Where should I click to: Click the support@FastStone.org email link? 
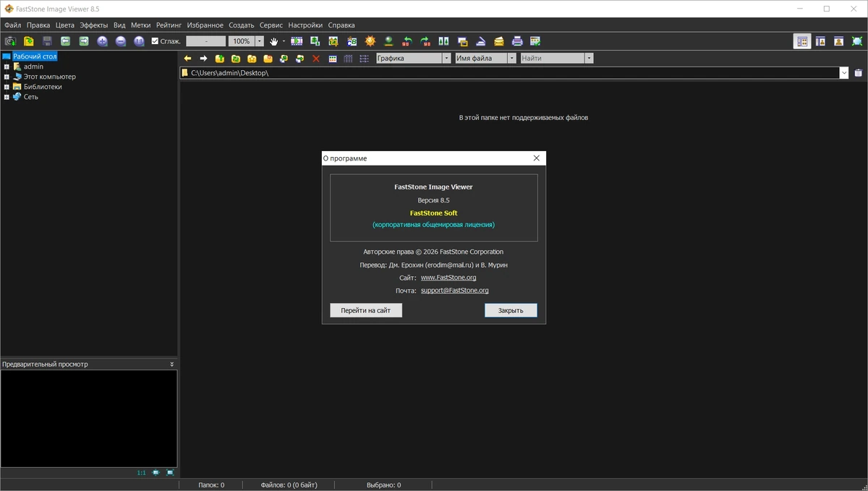[x=455, y=291]
